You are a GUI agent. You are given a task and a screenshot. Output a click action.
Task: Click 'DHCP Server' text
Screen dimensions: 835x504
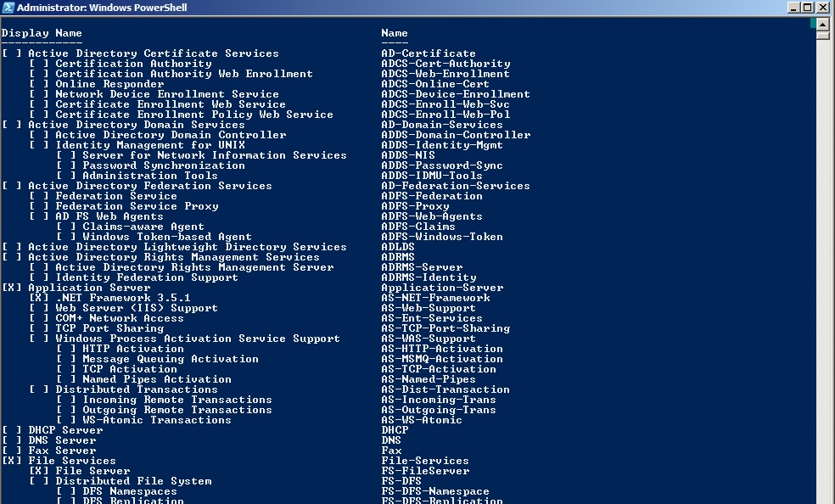coord(65,430)
